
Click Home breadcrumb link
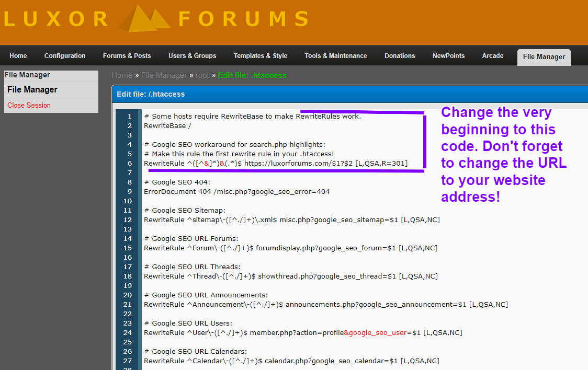click(122, 75)
